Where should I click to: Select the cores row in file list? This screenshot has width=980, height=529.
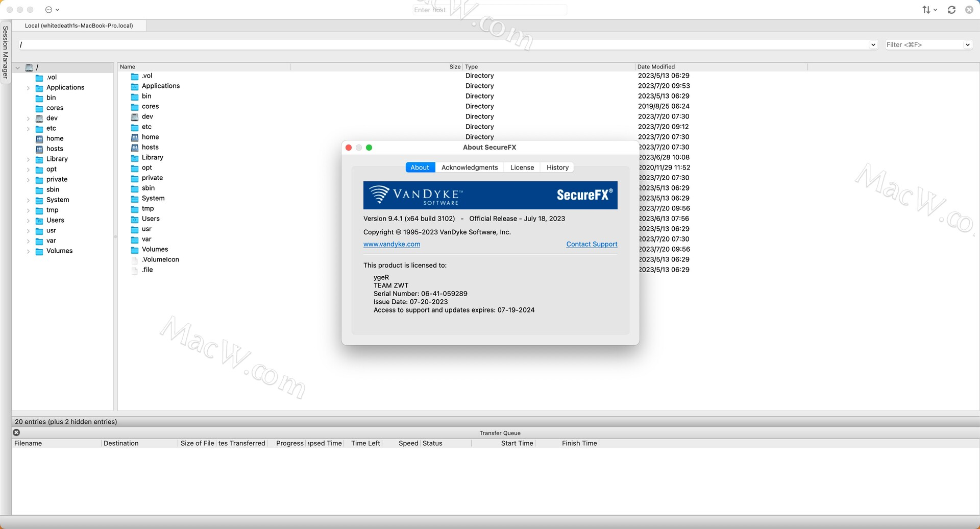(462, 107)
